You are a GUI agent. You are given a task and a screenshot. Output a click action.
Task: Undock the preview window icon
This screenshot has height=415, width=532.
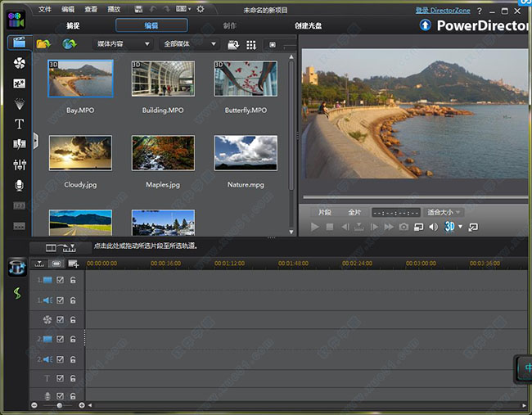473,227
